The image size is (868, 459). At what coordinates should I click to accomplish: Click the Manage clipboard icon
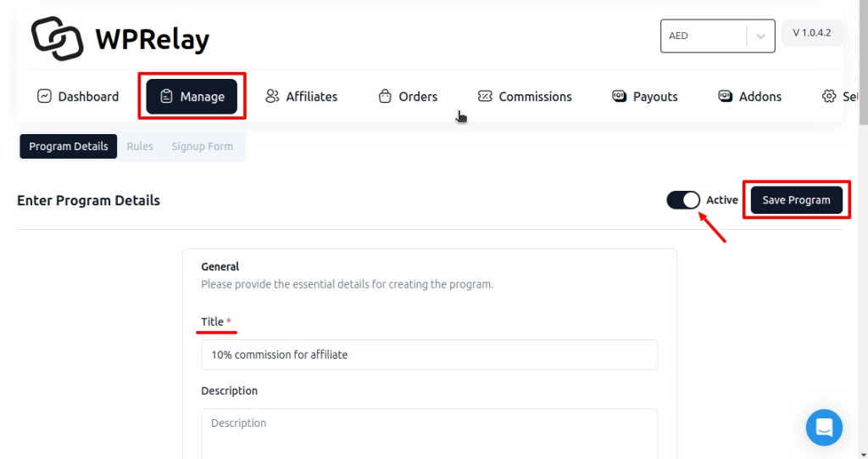click(x=166, y=96)
